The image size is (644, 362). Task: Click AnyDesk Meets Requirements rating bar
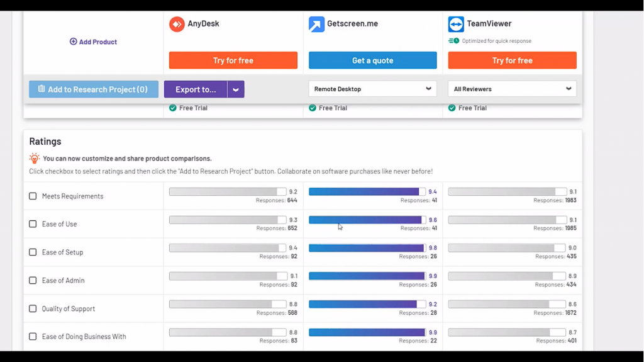tap(228, 191)
